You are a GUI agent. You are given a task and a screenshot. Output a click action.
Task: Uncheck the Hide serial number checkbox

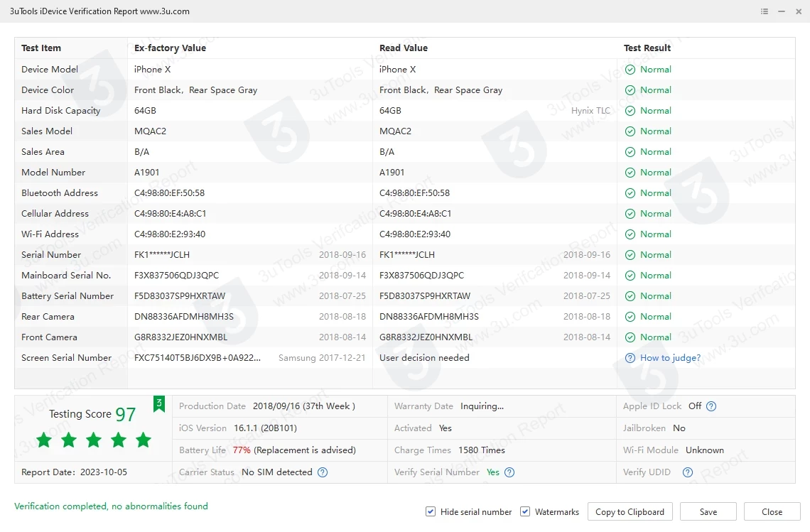tap(431, 511)
